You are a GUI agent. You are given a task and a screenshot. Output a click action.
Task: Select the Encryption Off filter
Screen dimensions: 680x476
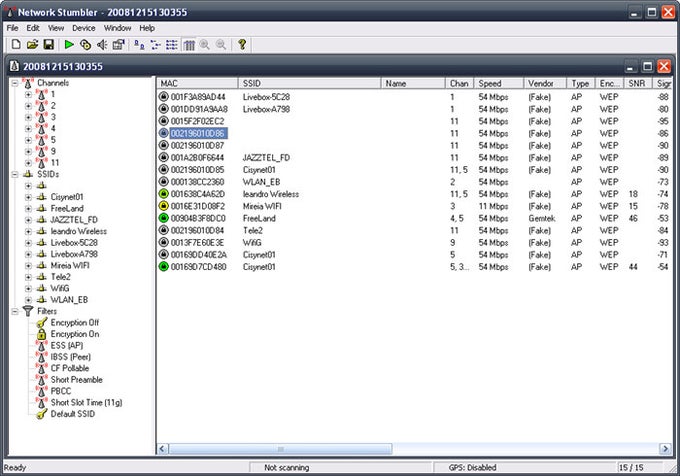[75, 323]
